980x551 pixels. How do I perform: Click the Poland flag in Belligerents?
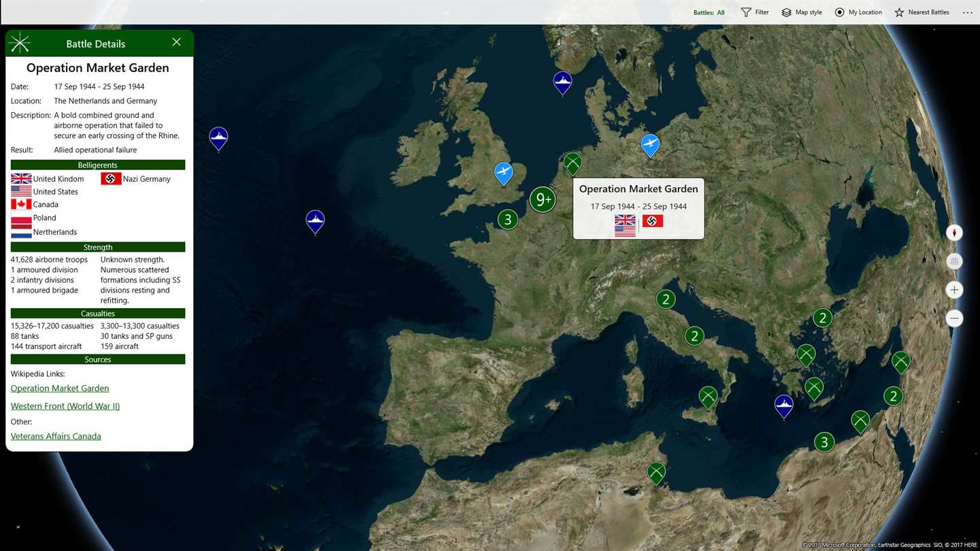coord(21,218)
